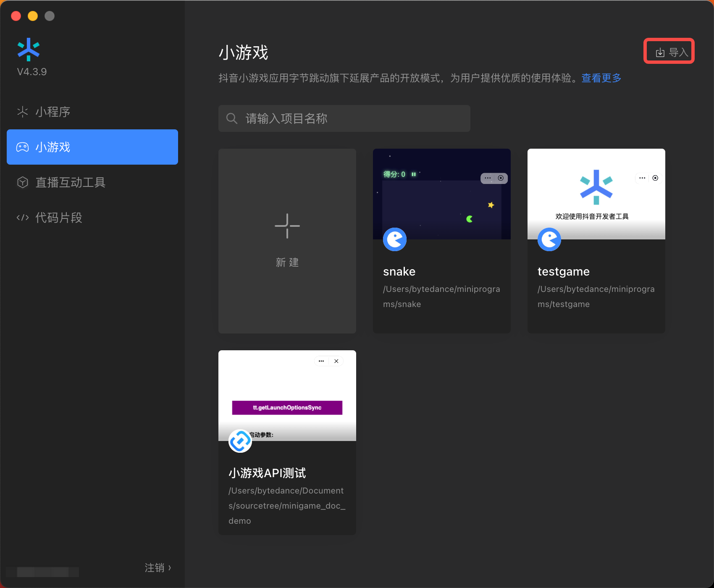Create a new project with 新建 card
Viewport: 714px width, 588px height.
(x=287, y=241)
